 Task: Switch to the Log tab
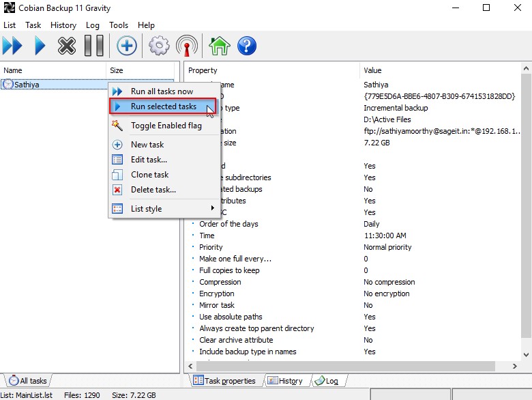(330, 381)
